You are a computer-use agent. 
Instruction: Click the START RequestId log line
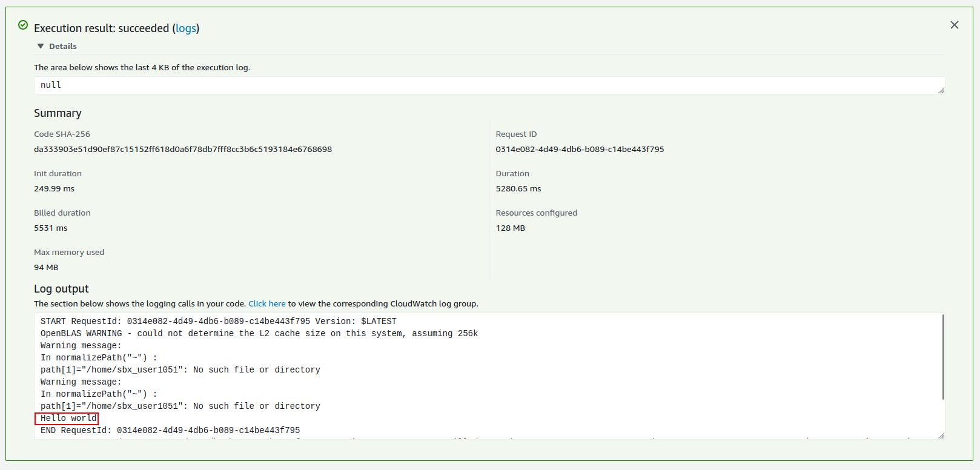click(x=219, y=322)
